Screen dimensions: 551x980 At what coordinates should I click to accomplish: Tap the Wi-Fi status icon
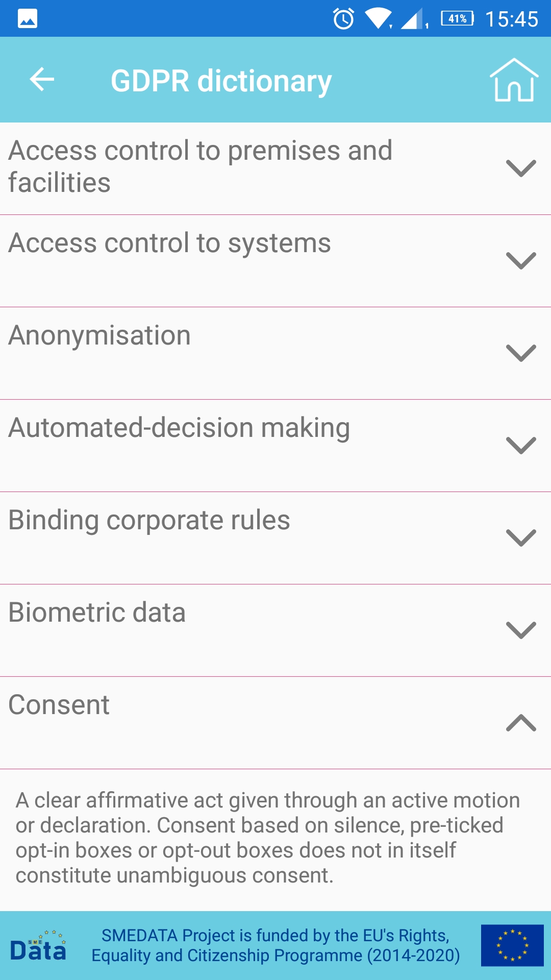tap(378, 19)
